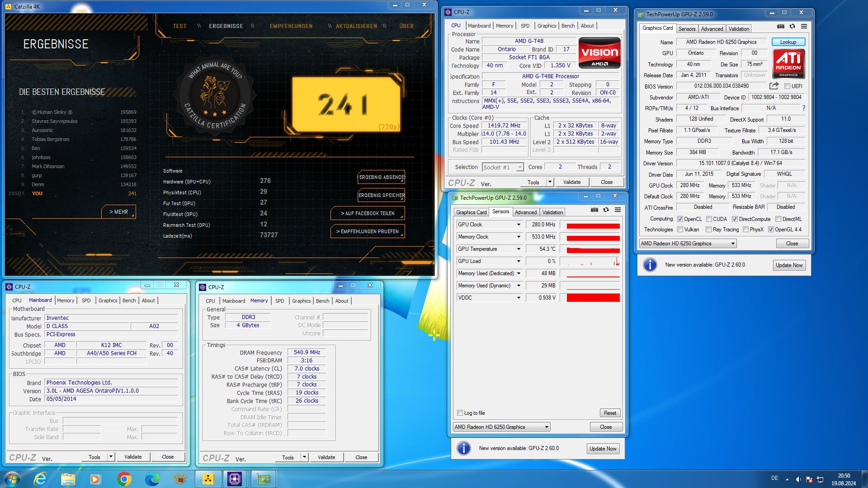
Task: Switch to CPU-Z via taskbar icon
Action: pos(235,479)
